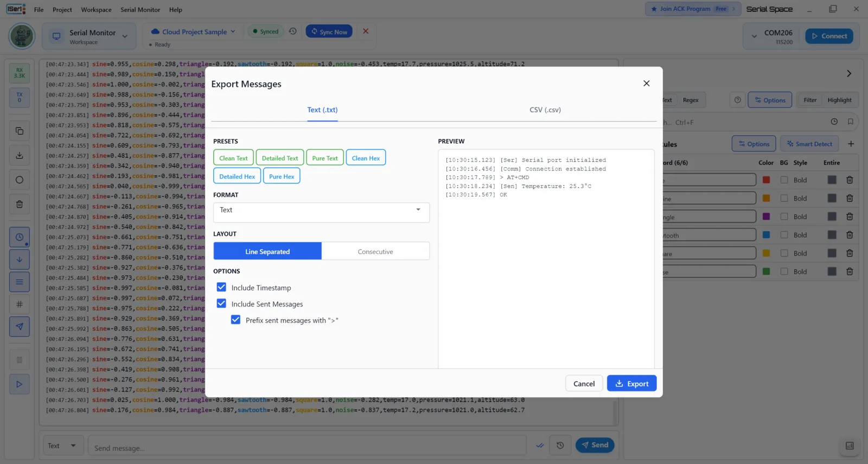Open the Format dropdown showing Text
The height and width of the screenshot is (464, 868).
321,212
